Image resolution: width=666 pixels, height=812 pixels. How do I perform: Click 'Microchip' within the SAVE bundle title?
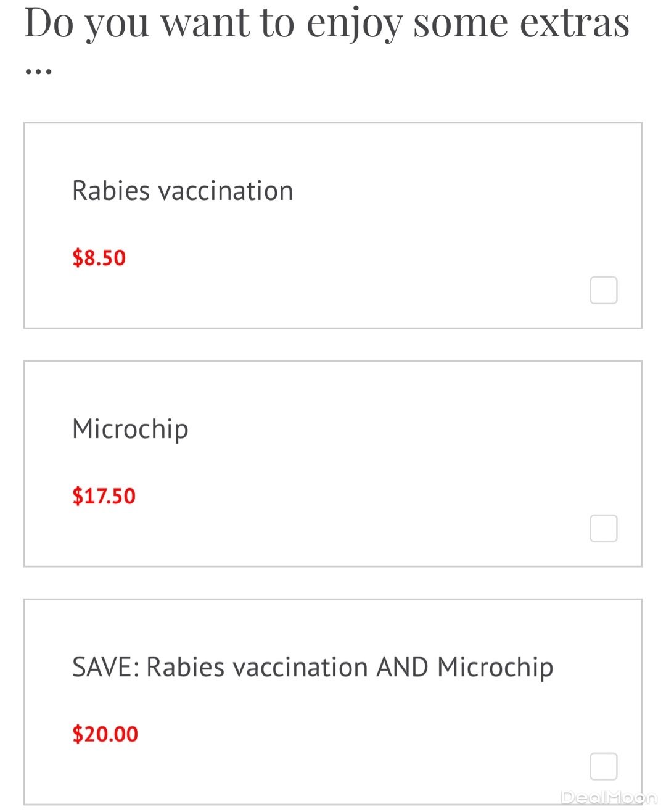click(x=495, y=667)
